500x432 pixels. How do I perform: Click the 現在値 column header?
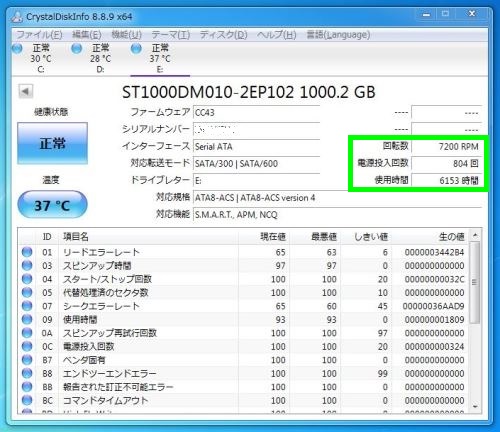pos(263,237)
